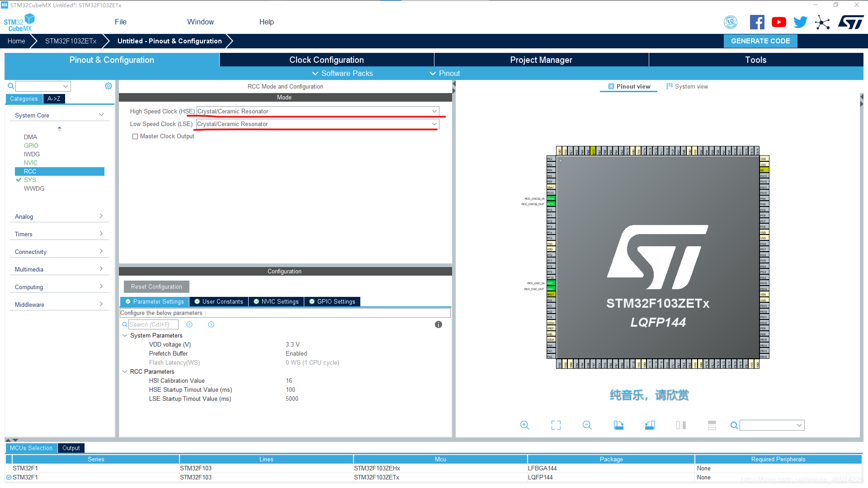
Task: Open the ST YouTube channel icon
Action: coord(778,22)
